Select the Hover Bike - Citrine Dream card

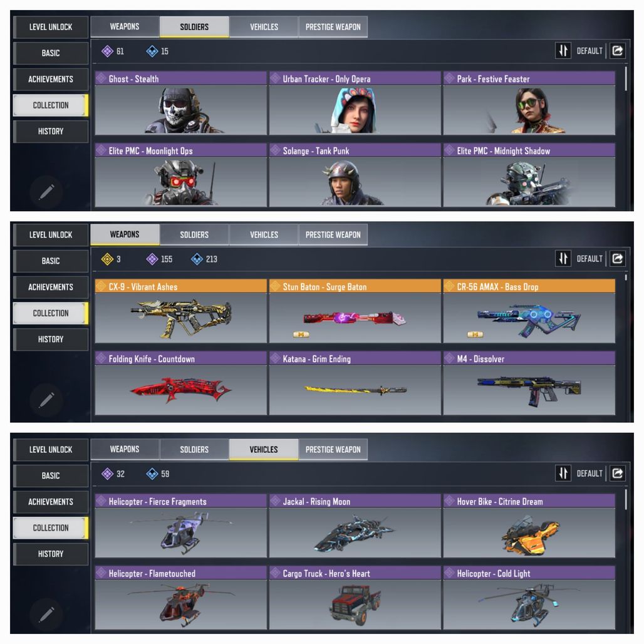tap(529, 526)
